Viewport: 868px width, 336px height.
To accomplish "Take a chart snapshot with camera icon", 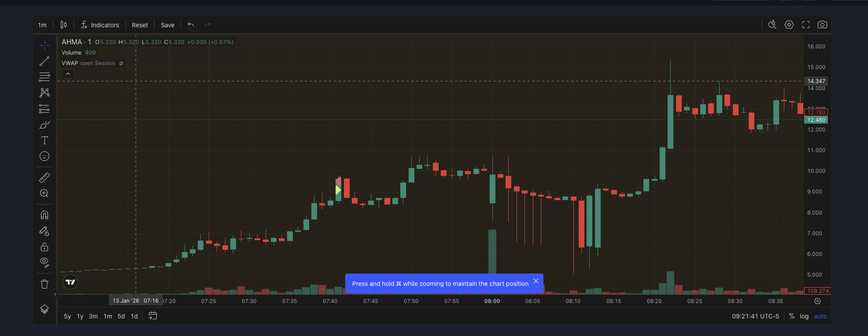I will (822, 25).
